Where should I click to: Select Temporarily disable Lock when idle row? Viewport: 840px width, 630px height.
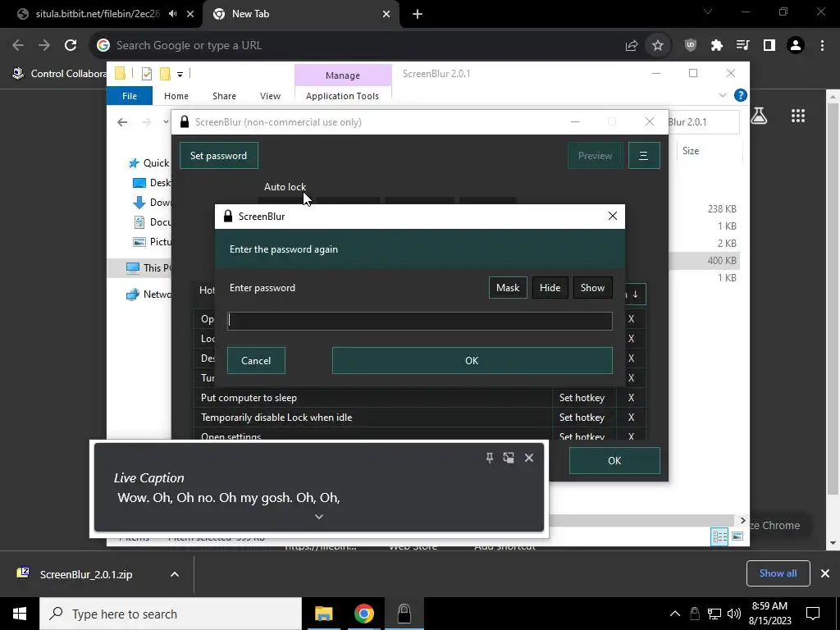[x=373, y=418]
